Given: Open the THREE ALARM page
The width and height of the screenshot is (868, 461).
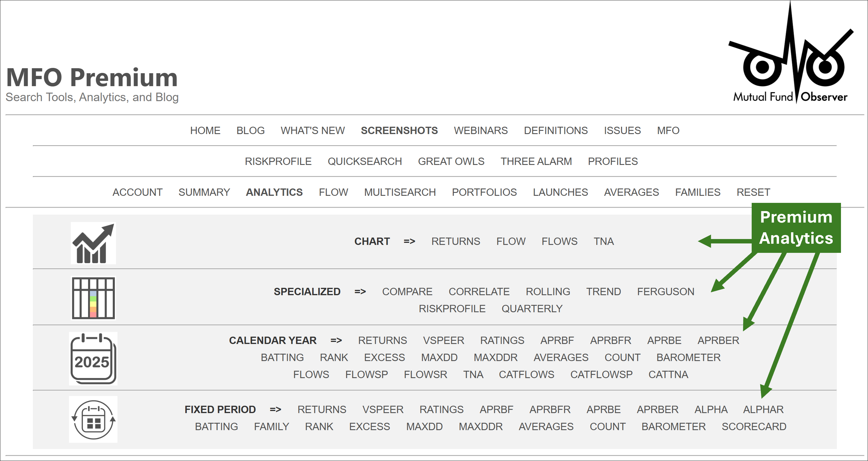Looking at the screenshot, I should (x=536, y=161).
